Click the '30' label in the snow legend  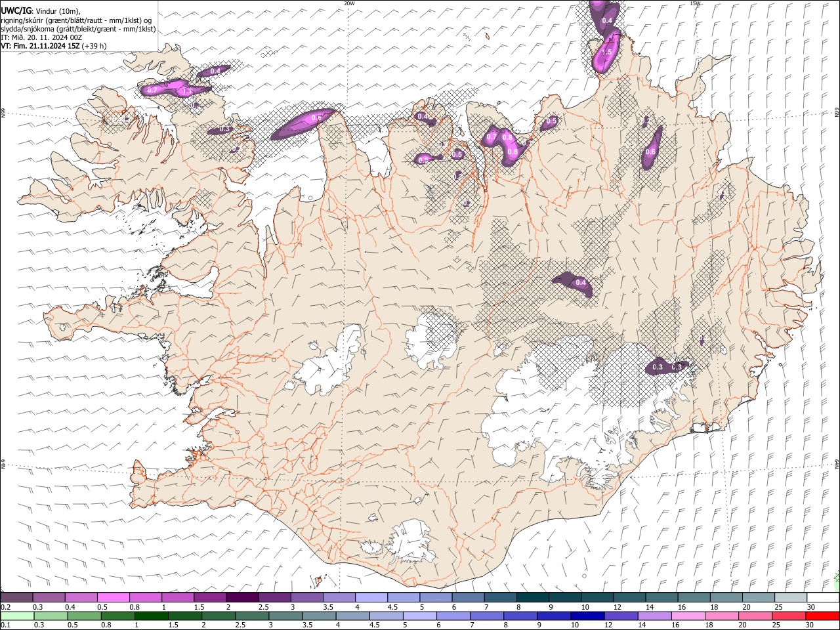(810, 607)
